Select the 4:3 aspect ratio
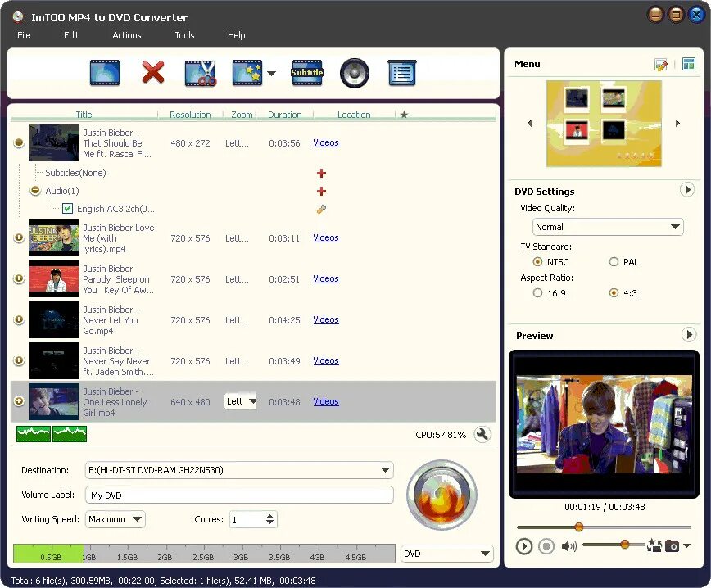Viewport: 711px width, 588px height. point(614,293)
